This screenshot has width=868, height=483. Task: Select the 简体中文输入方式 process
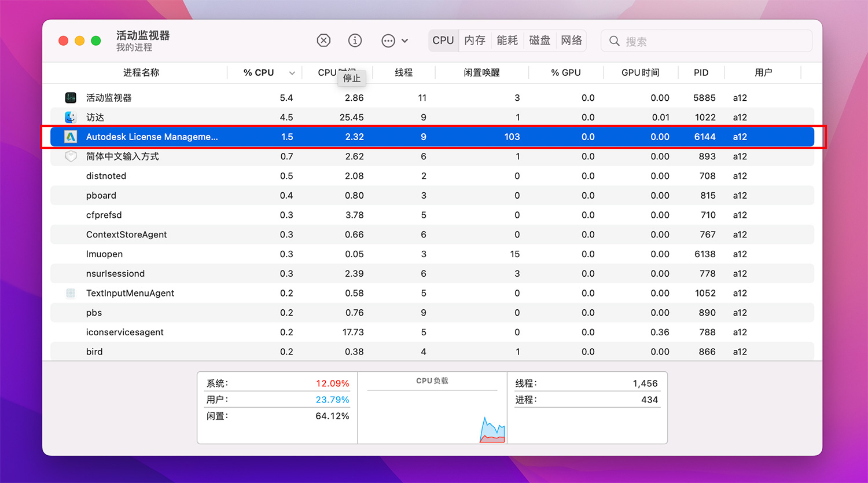[x=432, y=156]
